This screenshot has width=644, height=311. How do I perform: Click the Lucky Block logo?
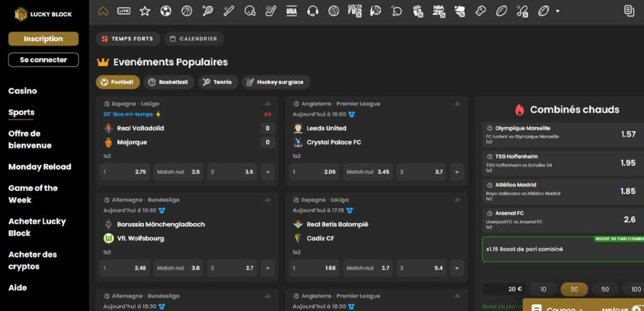click(43, 14)
